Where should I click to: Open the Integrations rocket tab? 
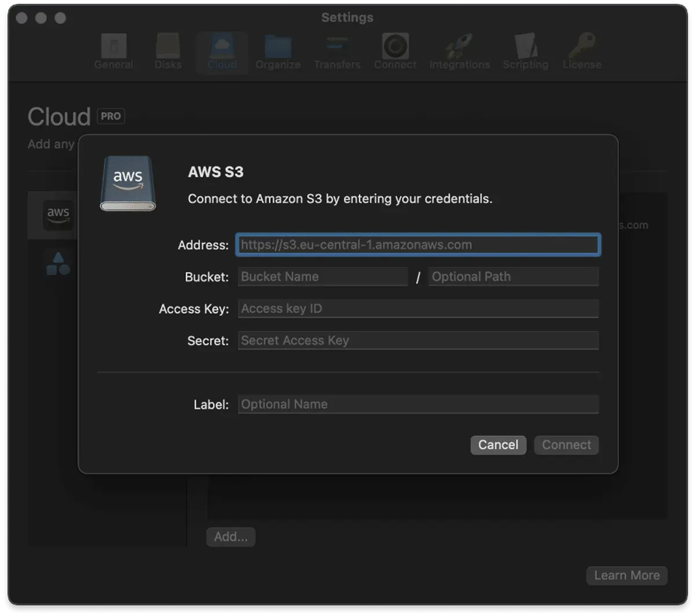(x=459, y=52)
